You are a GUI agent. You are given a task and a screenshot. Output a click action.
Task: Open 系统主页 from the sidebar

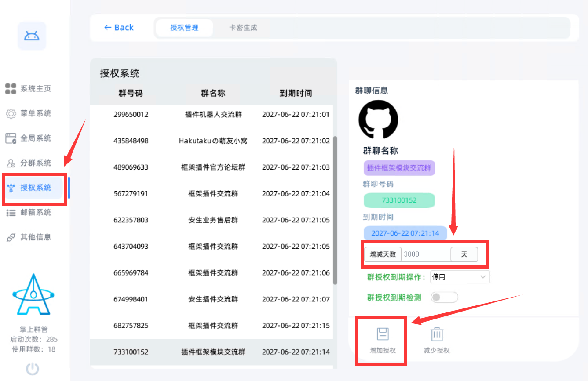tap(29, 89)
